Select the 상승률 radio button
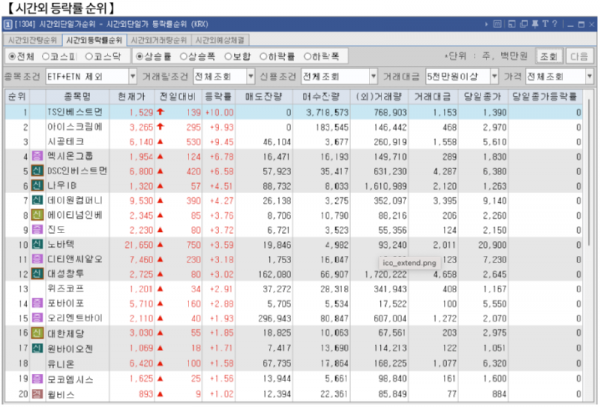The width and height of the screenshot is (600, 407). tap(139, 57)
